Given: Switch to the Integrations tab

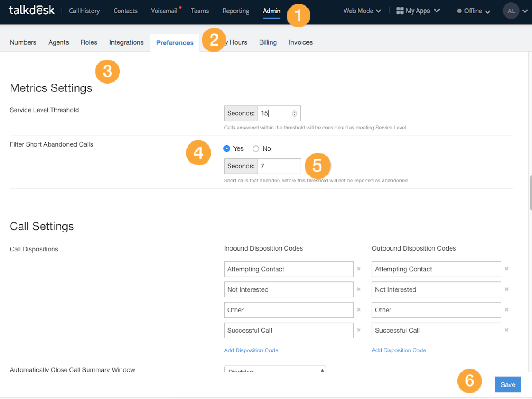Looking at the screenshot, I should click(126, 42).
